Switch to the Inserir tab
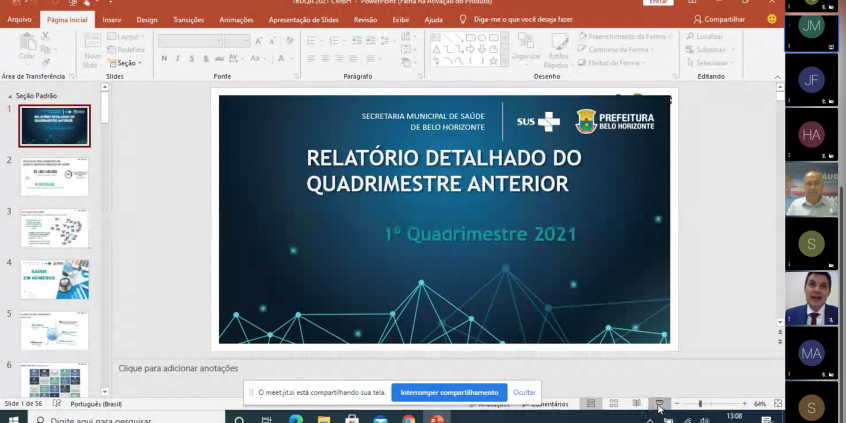This screenshot has width=846, height=423. point(112,19)
